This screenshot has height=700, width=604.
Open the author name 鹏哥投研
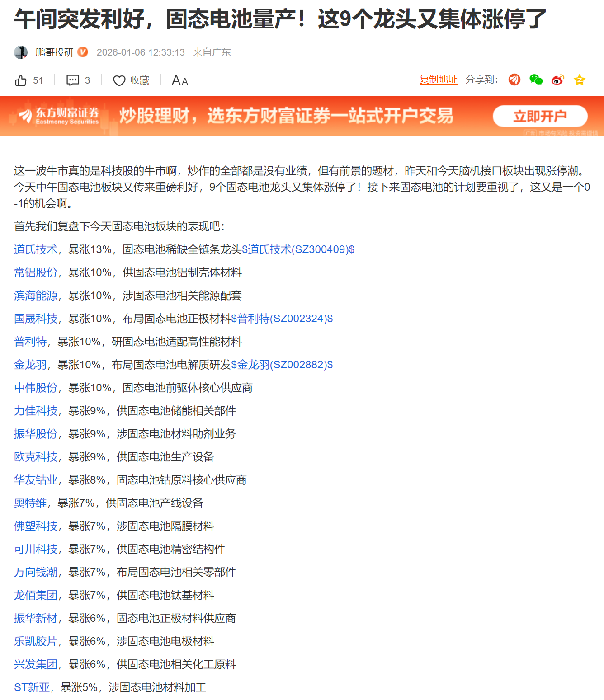[54, 52]
